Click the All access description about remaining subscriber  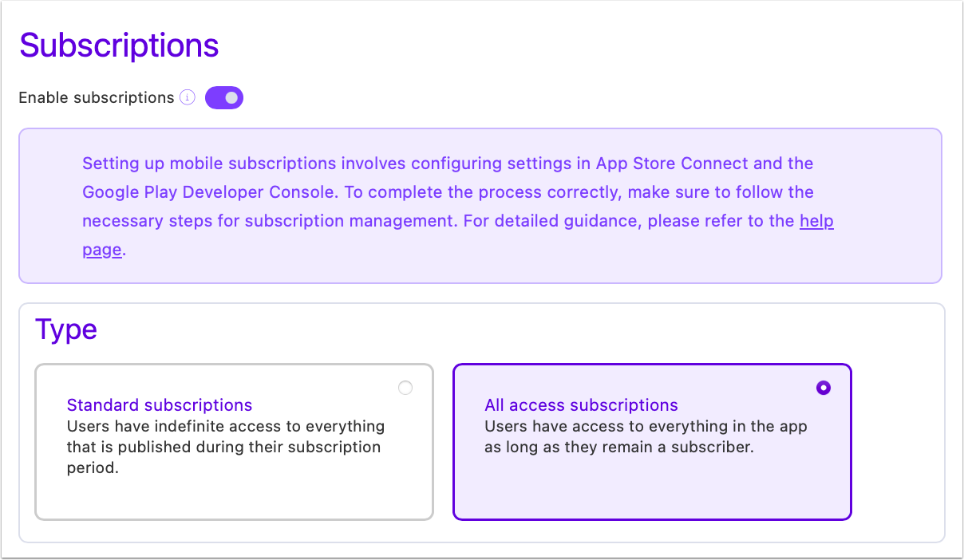coord(646,436)
